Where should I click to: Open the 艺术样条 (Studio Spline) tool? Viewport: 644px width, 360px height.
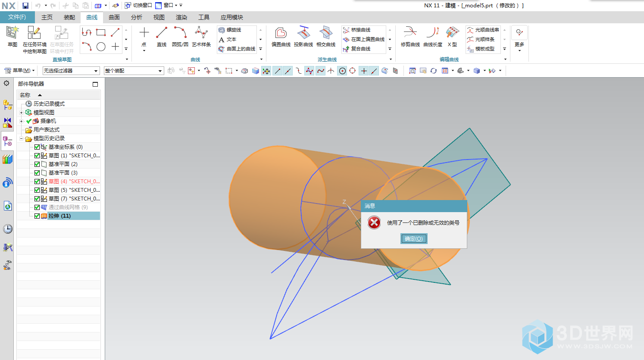[x=201, y=36]
